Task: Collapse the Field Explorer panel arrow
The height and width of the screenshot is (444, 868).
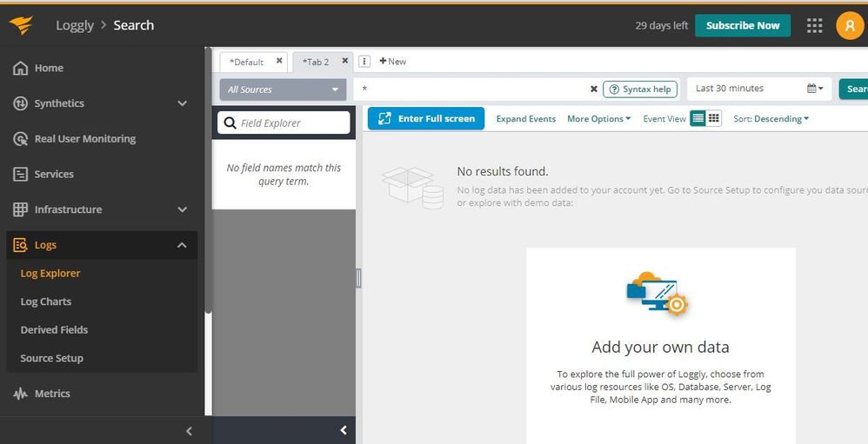Action: click(344, 430)
